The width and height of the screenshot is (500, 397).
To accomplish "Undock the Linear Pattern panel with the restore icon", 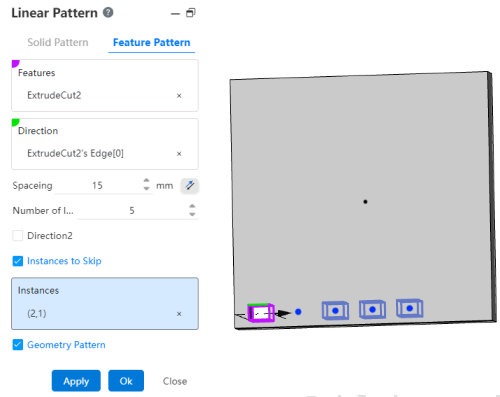I will point(191,13).
